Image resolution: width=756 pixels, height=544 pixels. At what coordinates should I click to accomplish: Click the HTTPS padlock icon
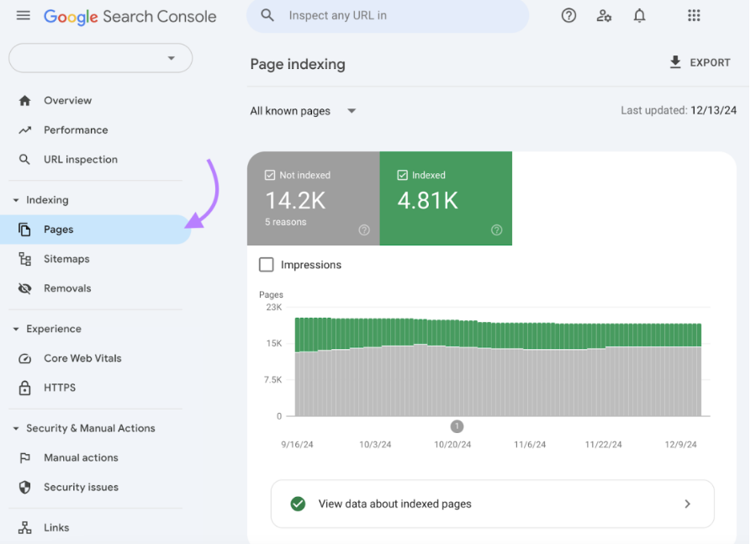pyautogui.click(x=24, y=388)
